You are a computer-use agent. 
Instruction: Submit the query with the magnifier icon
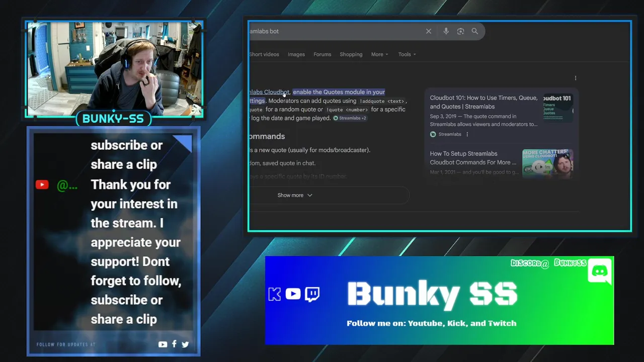click(474, 31)
